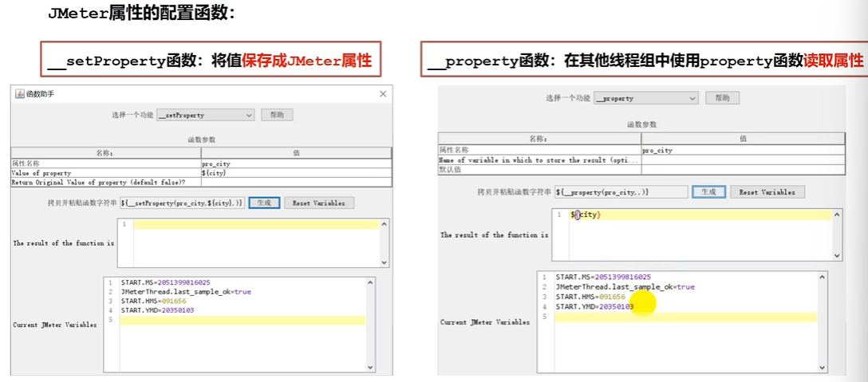Click START.MS line in left Variables panel
The image size is (868, 382).
165,282
